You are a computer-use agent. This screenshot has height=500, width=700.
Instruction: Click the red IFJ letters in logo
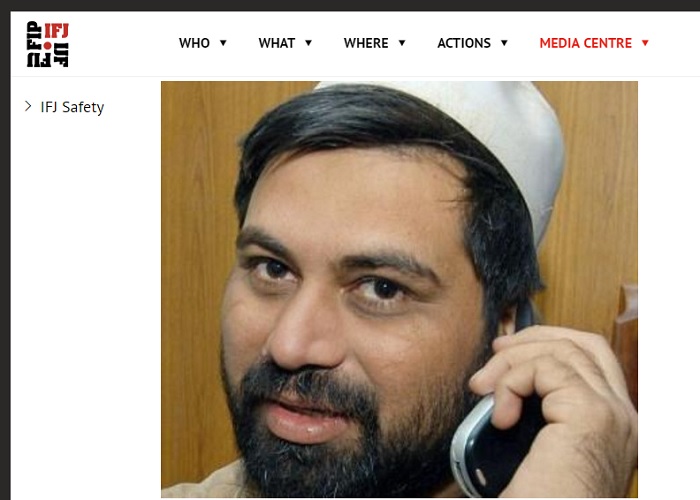pyautogui.click(x=56, y=31)
